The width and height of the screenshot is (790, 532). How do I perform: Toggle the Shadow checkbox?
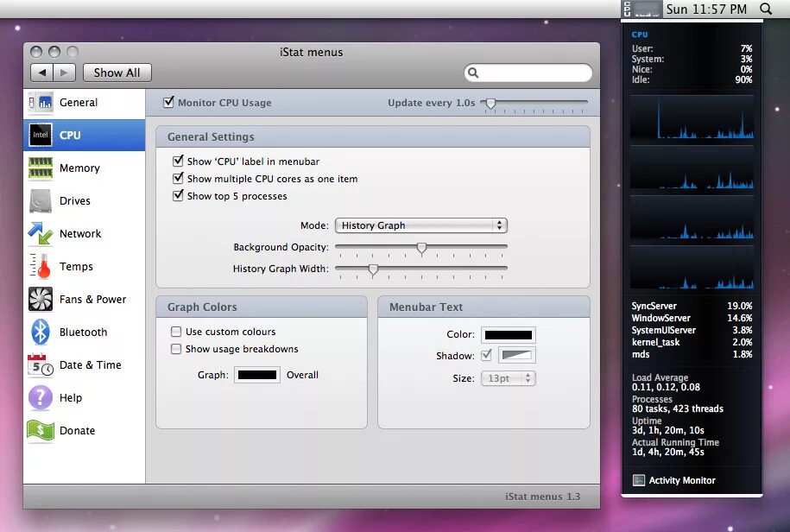(486, 355)
